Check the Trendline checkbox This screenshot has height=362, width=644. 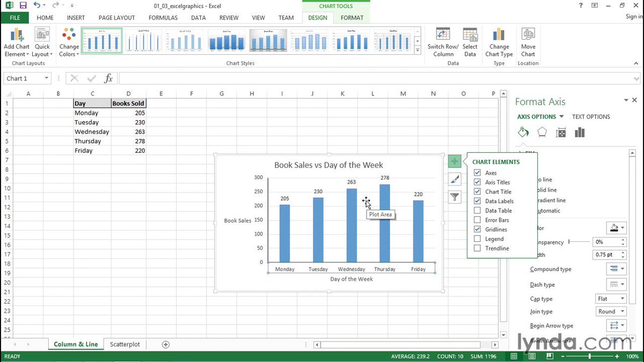pos(477,248)
